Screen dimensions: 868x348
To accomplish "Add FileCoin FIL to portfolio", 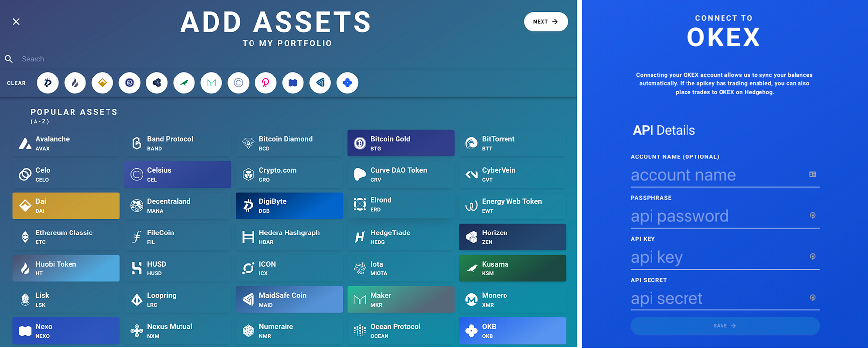I will point(178,237).
